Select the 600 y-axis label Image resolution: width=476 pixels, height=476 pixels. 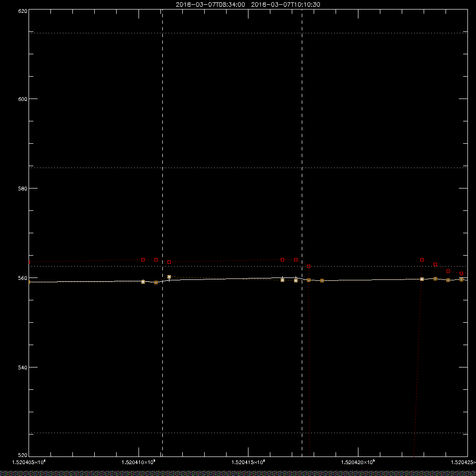[23, 99]
